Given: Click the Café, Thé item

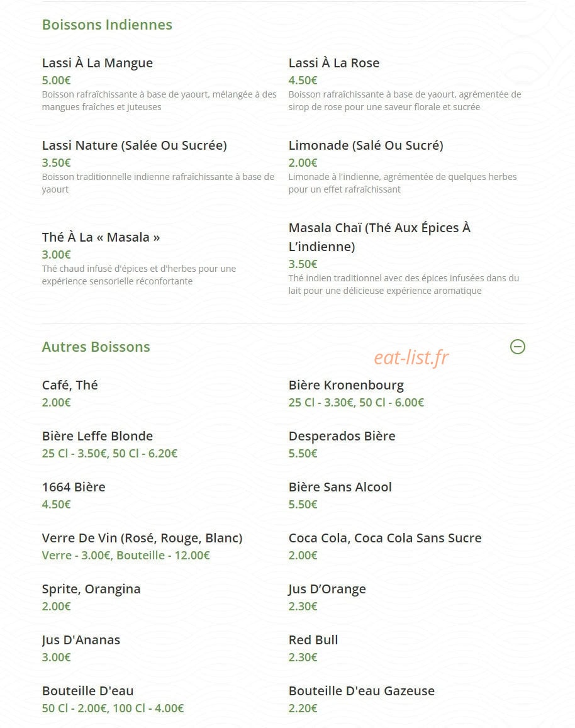Looking at the screenshot, I should [70, 385].
